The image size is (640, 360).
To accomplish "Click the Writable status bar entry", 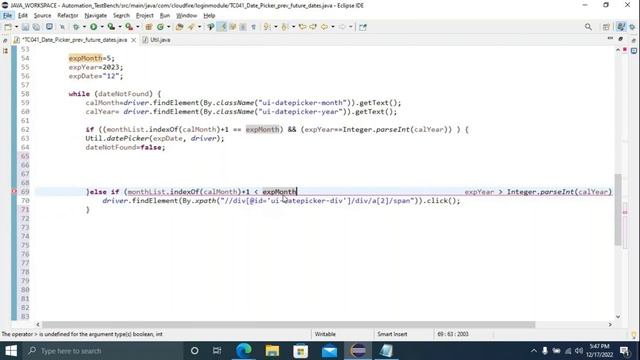I will 325,334.
